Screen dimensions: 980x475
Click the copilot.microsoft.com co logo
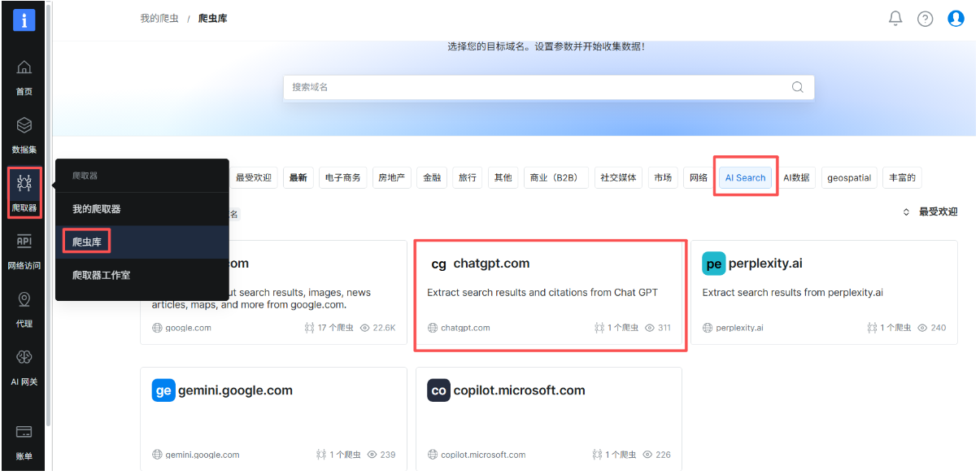tap(438, 390)
